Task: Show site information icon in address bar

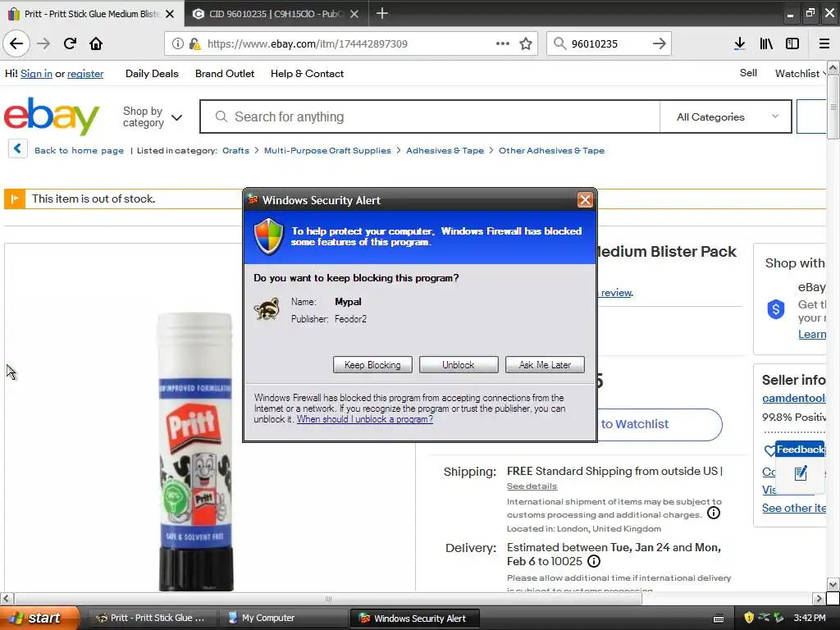Action: (x=178, y=43)
